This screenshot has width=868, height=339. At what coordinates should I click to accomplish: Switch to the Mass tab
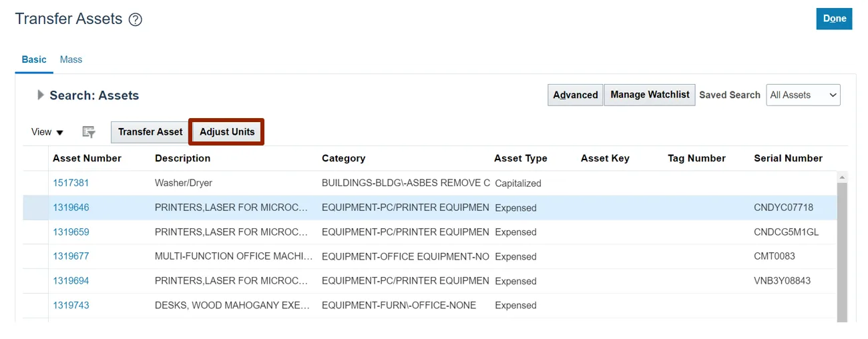point(71,59)
